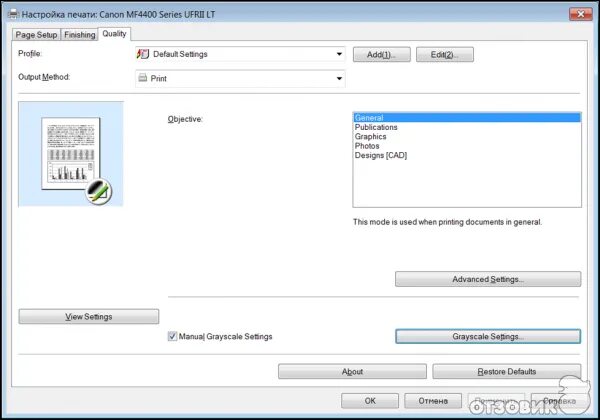Click the About button
This screenshot has height=420, width=600.
(352, 371)
